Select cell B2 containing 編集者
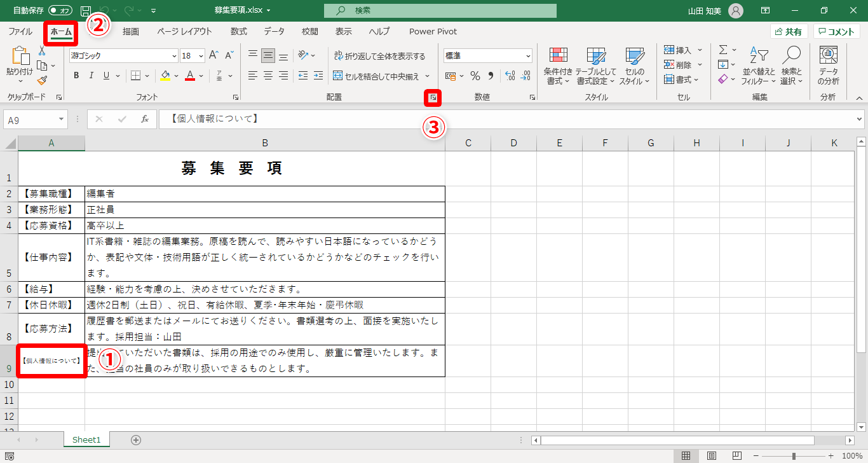Screen dimensions: 868x463 point(265,194)
